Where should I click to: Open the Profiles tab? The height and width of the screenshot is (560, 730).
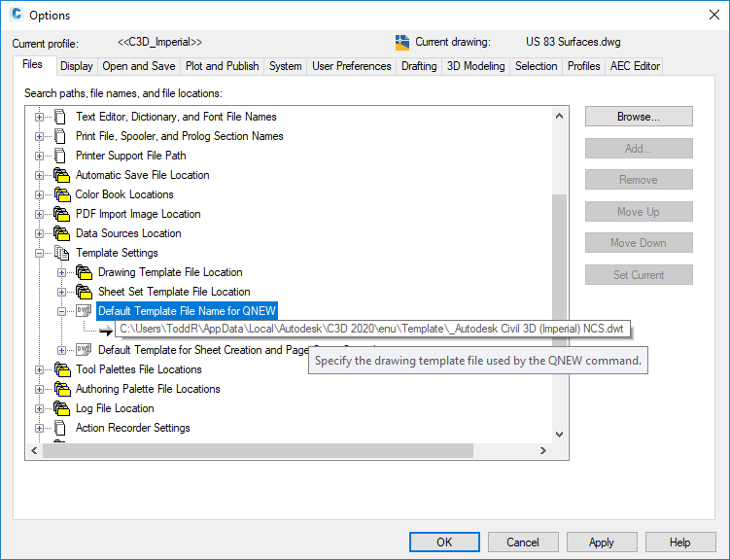(584, 66)
